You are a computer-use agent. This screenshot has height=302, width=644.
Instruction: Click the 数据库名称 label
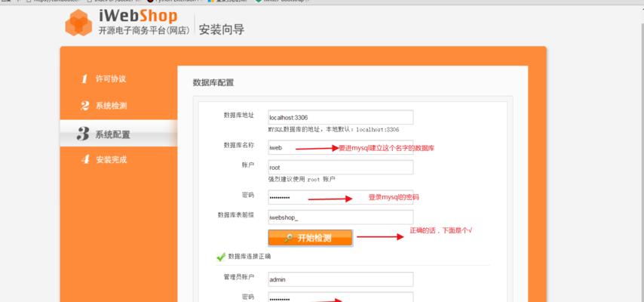tap(238, 145)
